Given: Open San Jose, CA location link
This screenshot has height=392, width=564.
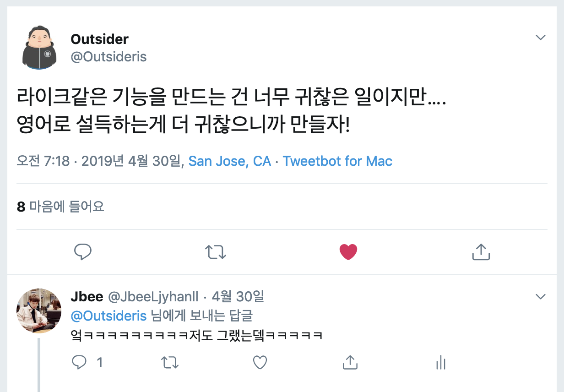Looking at the screenshot, I should pyautogui.click(x=230, y=161).
